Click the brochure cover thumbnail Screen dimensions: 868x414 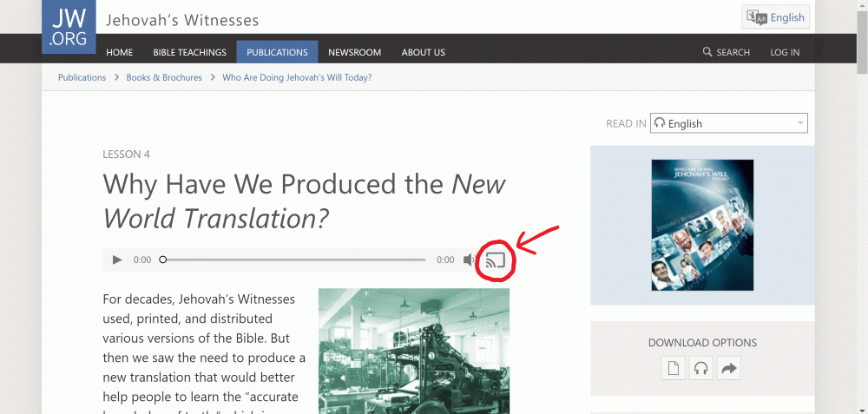pyautogui.click(x=702, y=225)
